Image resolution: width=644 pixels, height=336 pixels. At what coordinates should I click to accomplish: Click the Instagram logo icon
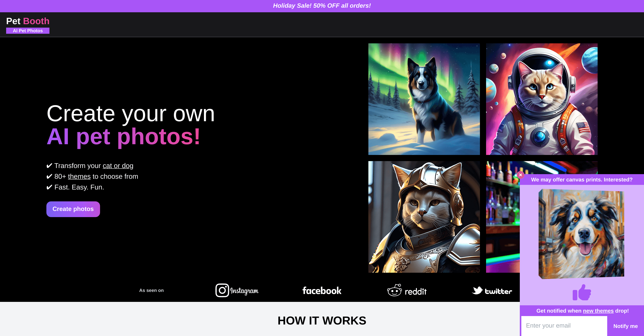(x=222, y=290)
